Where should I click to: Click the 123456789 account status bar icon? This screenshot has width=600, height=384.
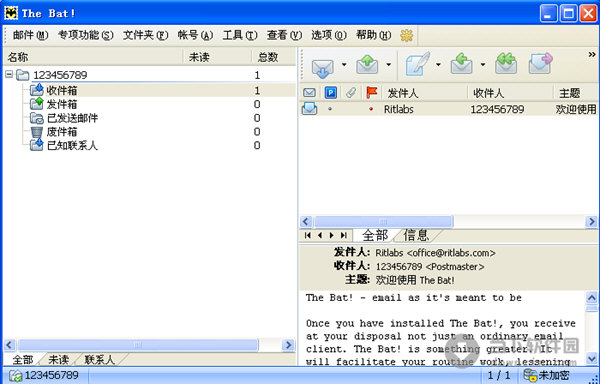[x=16, y=376]
